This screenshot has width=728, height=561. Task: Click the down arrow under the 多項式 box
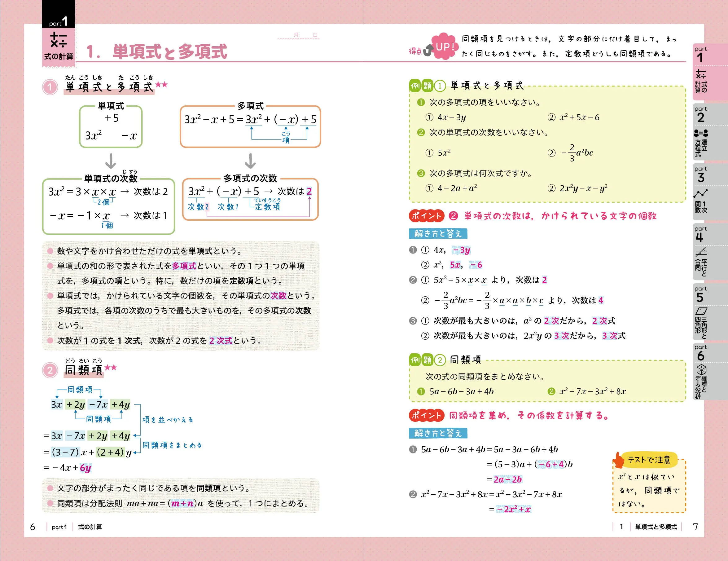[x=250, y=161]
